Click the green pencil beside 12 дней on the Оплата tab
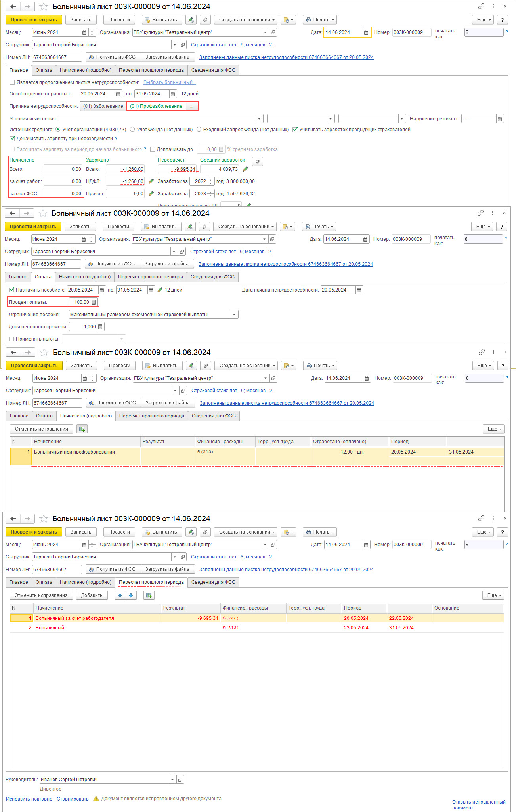Screen dimensions: 516x812 (x=160, y=290)
